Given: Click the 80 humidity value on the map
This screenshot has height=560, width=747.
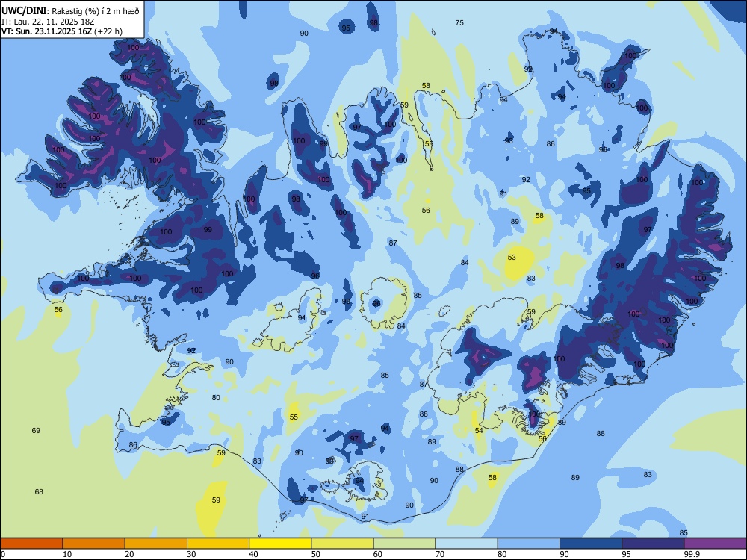Looking at the screenshot, I should [x=216, y=398].
